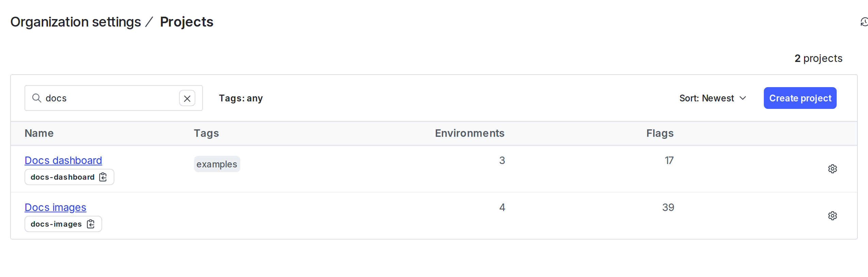Open settings gear for Docs dashboard row
The width and height of the screenshot is (868, 277).
pos(833,169)
